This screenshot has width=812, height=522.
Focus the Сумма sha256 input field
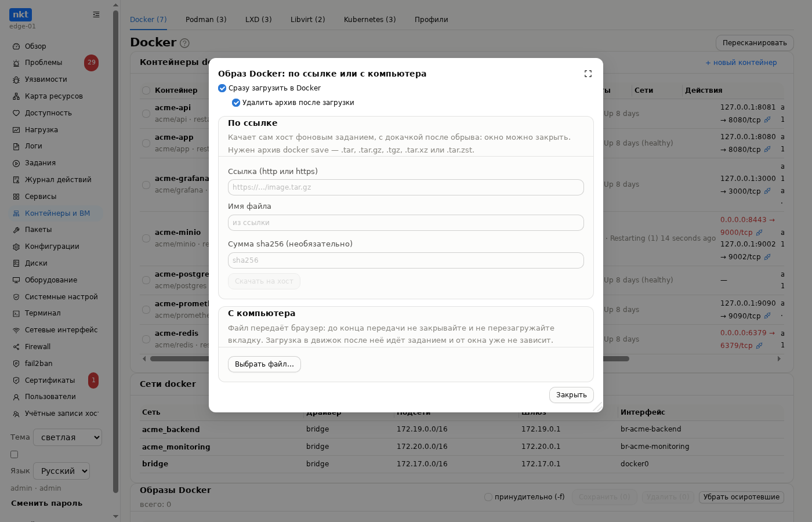(406, 260)
